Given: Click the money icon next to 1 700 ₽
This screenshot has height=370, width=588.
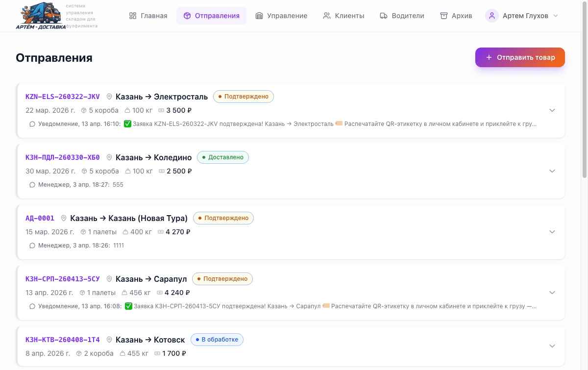Looking at the screenshot, I should (157, 353).
